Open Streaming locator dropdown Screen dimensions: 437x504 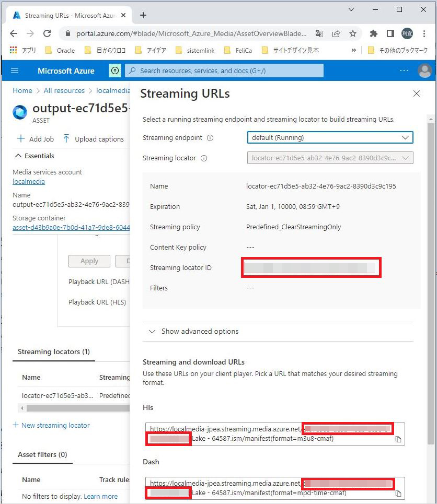click(x=330, y=158)
